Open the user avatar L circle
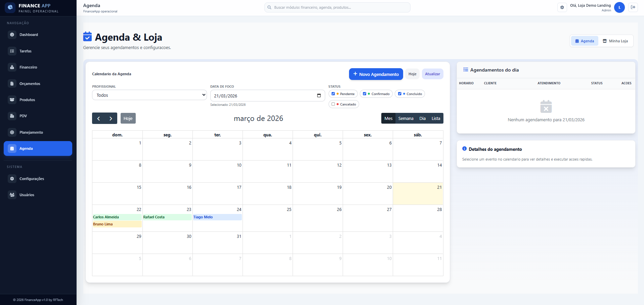644x305 pixels. point(619,7)
